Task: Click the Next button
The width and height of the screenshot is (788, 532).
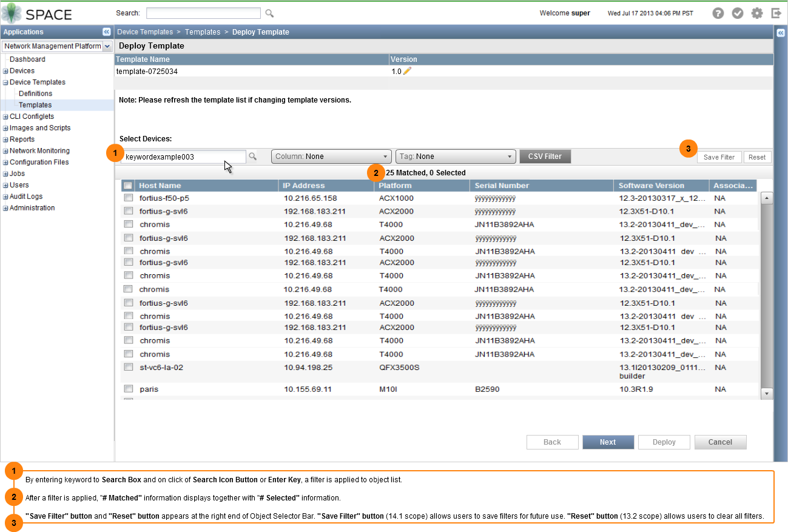Action: point(608,442)
